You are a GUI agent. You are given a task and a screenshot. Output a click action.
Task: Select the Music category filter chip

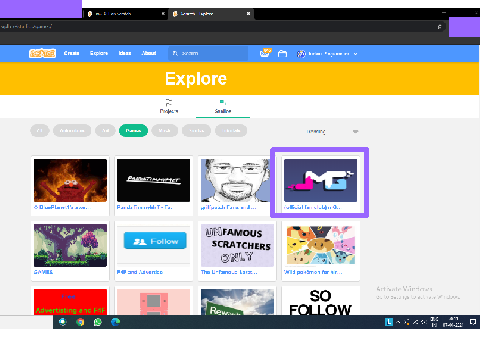[x=164, y=131]
